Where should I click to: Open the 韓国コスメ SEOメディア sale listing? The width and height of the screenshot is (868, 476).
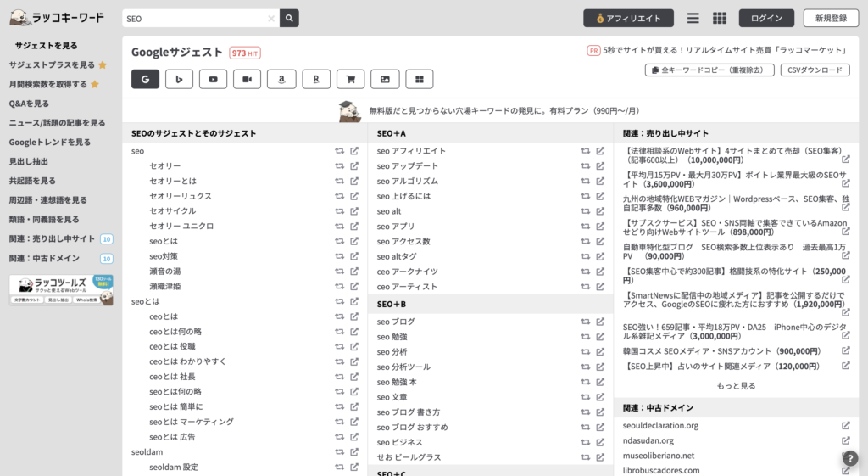click(722, 350)
